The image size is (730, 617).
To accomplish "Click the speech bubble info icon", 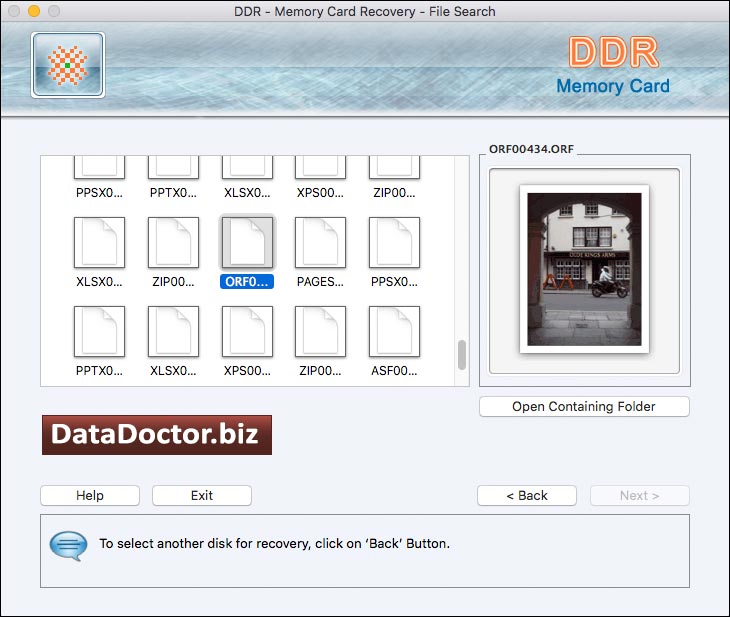I will click(x=68, y=545).
